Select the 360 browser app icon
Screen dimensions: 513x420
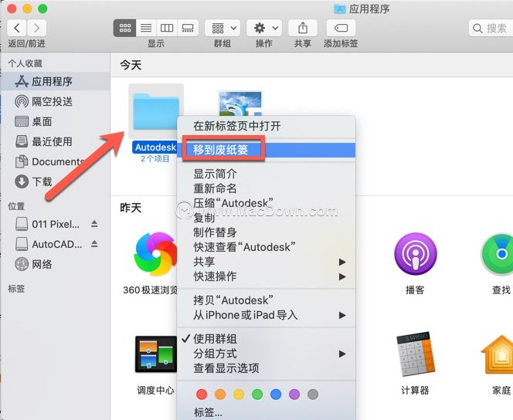pos(156,254)
